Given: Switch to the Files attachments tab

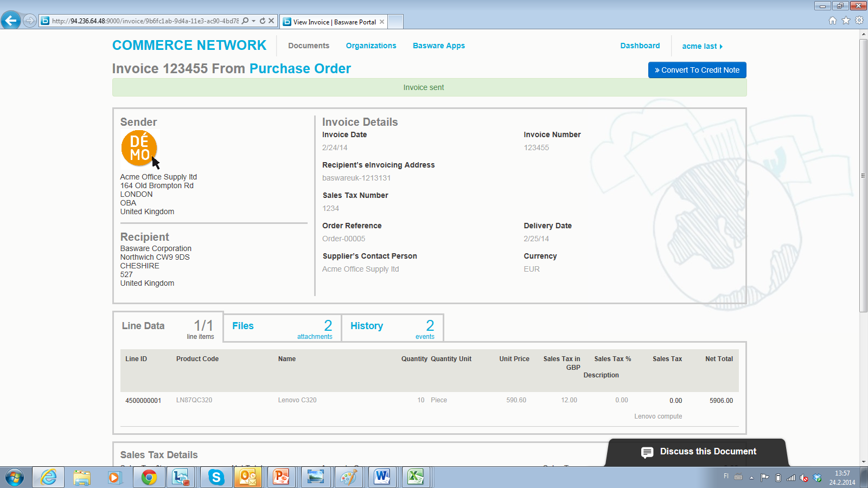Looking at the screenshot, I should [282, 328].
